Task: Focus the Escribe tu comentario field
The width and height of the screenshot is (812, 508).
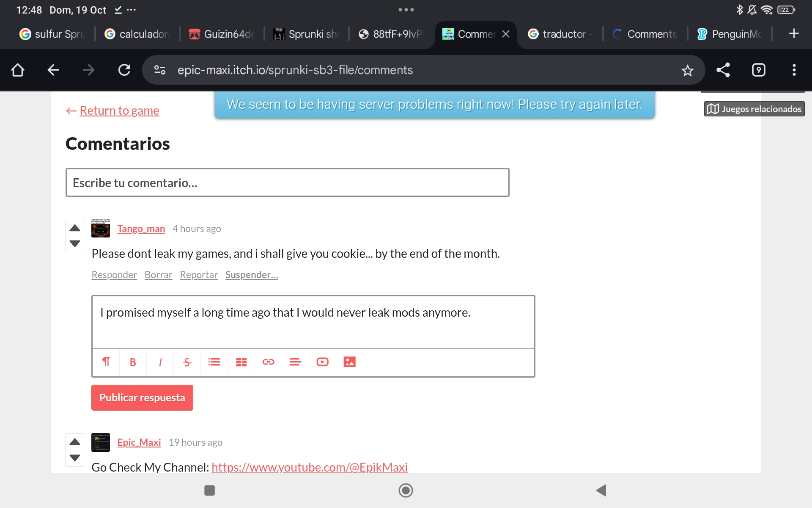Action: pyautogui.click(x=287, y=182)
